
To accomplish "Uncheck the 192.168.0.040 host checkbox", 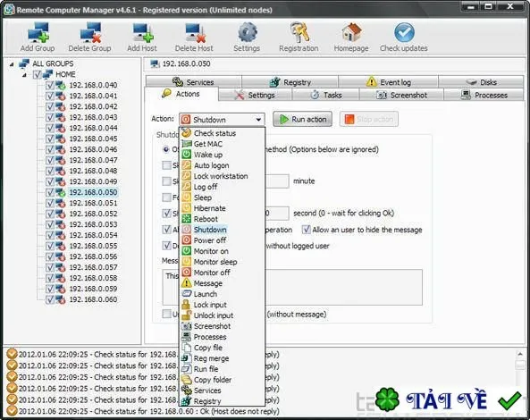I will pyautogui.click(x=50, y=85).
